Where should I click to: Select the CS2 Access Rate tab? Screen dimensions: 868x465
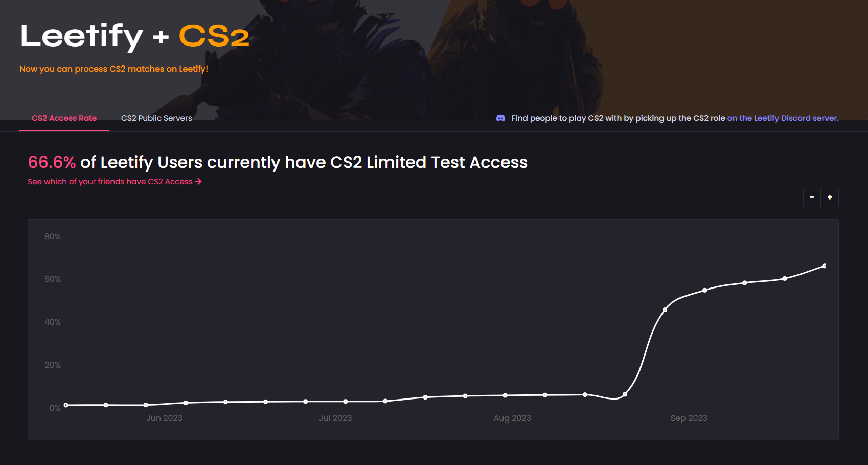click(x=64, y=118)
